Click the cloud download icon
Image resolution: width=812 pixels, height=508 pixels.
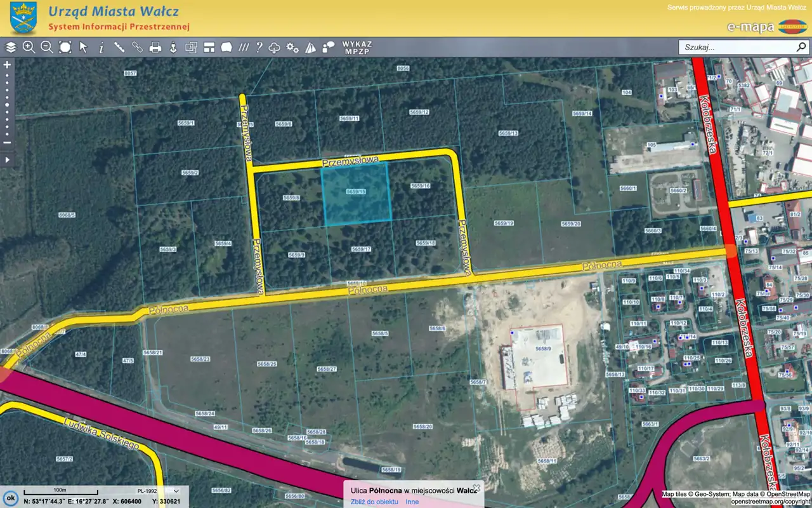pyautogui.click(x=275, y=47)
